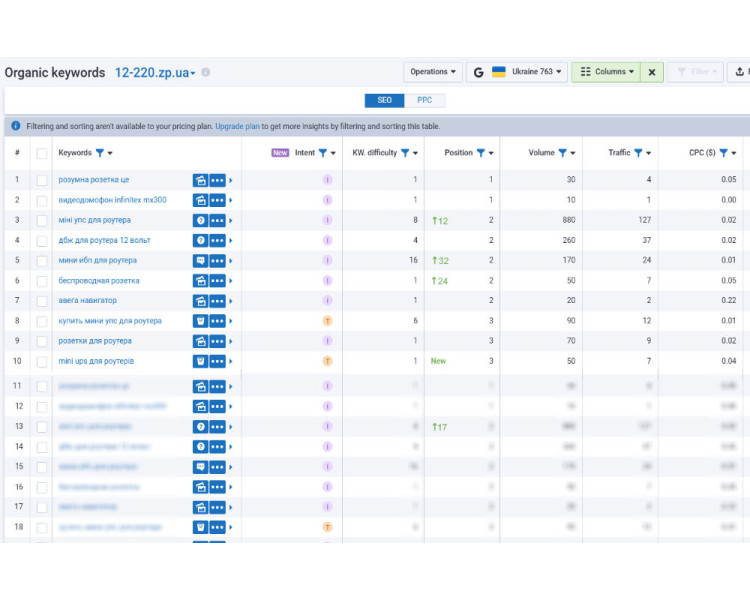The height and width of the screenshot is (600, 750).
Task: Check the box for міні упс для роутера
Action: tap(42, 221)
